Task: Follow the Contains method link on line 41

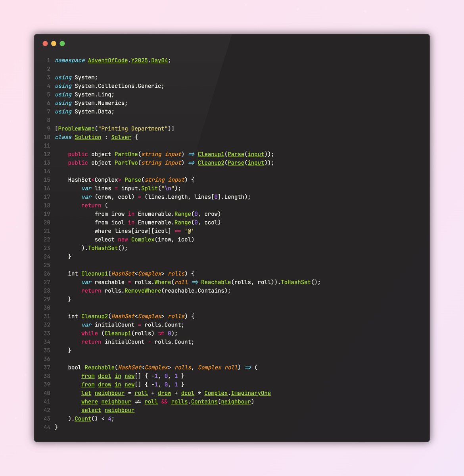Action: click(204, 401)
